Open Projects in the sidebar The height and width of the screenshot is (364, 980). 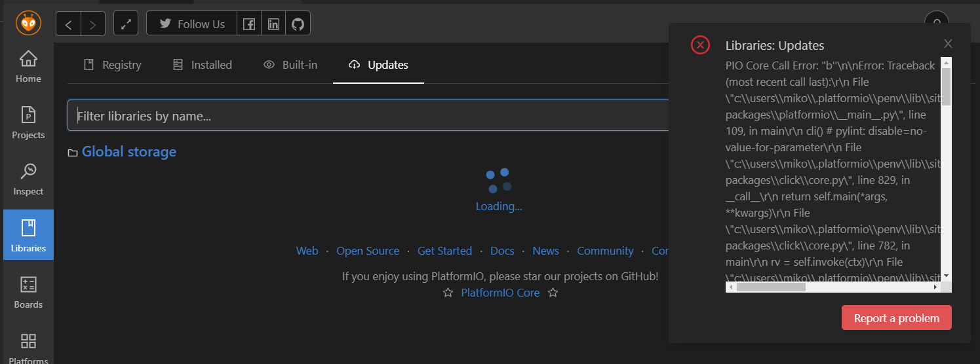[28, 123]
